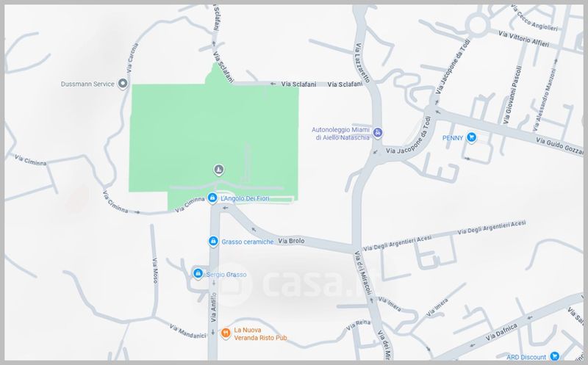Click the roundabout near Via Vittorio Alfieri
The width and height of the screenshot is (588, 365).
click(477, 25)
